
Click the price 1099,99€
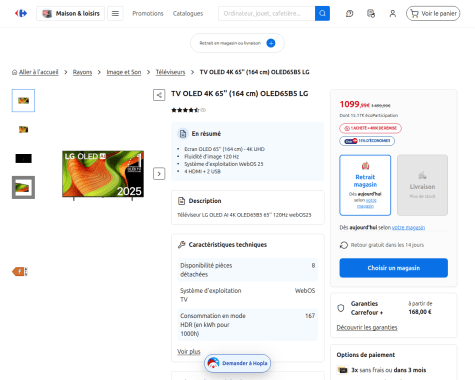click(x=355, y=104)
